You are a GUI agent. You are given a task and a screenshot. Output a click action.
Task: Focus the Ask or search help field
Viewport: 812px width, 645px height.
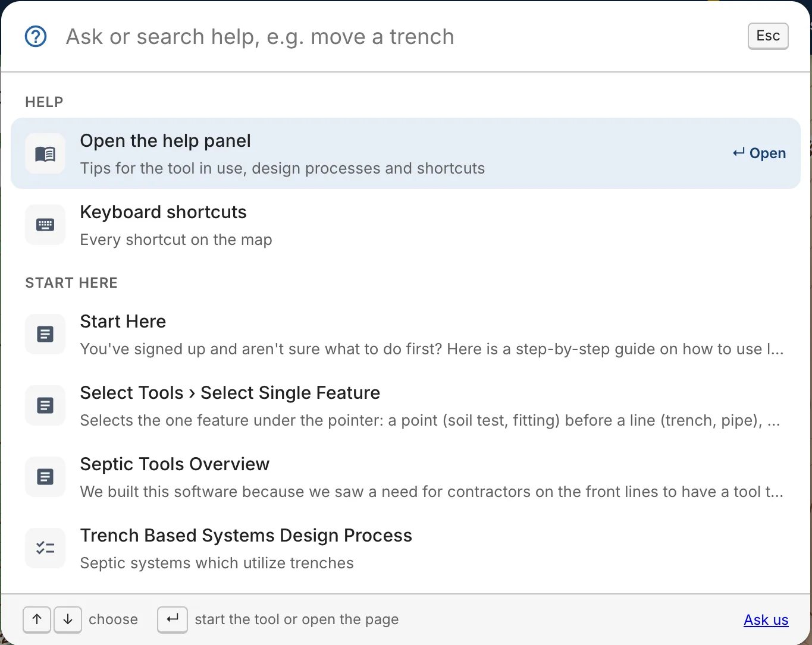399,37
